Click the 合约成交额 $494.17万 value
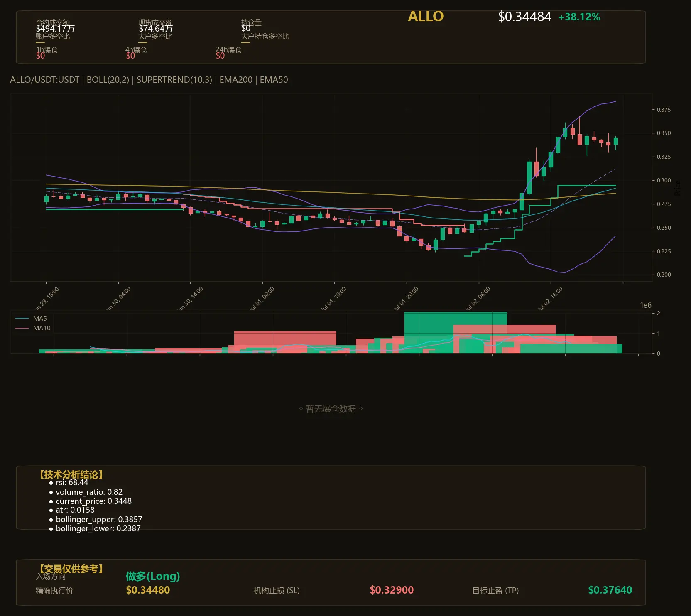Viewport: 691px width, 616px height. 55,29
